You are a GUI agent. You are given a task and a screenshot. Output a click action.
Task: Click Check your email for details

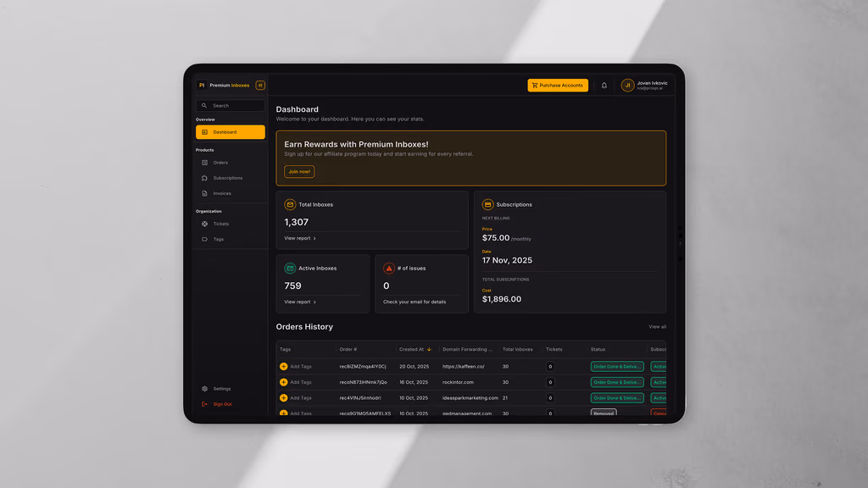click(x=415, y=302)
